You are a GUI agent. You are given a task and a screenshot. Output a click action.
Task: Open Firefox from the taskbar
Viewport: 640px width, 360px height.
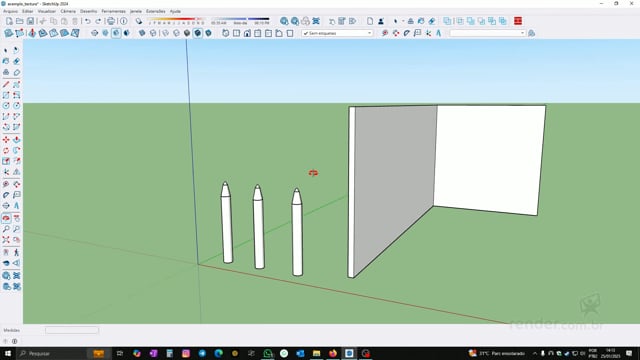[x=333, y=353]
